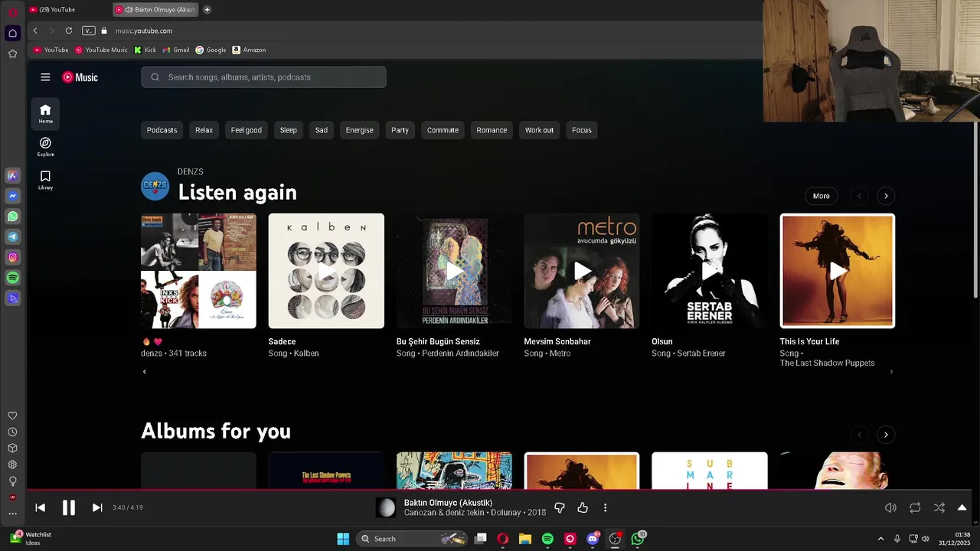Select the Energise mood chip
The height and width of the screenshot is (551, 980).
coord(359,130)
